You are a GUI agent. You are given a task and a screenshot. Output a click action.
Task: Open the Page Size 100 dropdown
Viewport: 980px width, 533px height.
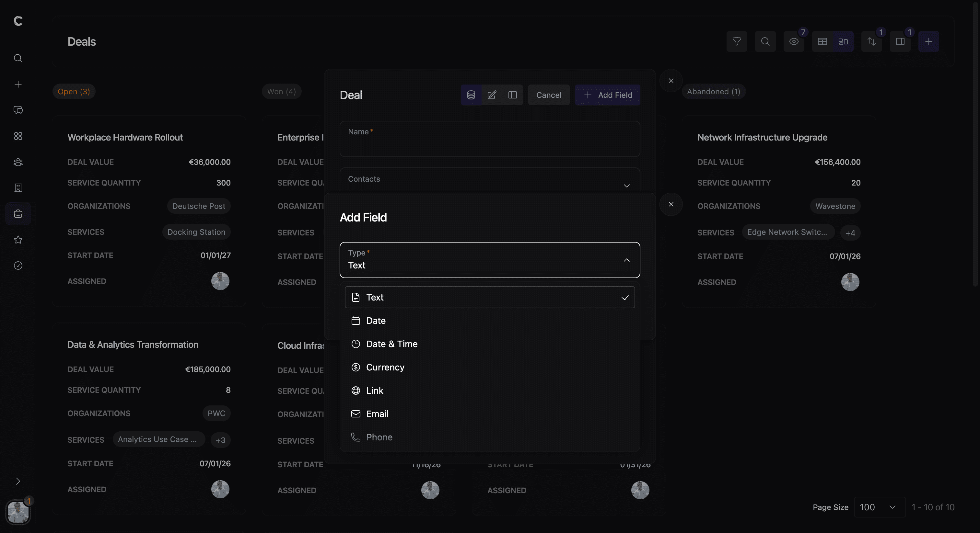click(879, 507)
